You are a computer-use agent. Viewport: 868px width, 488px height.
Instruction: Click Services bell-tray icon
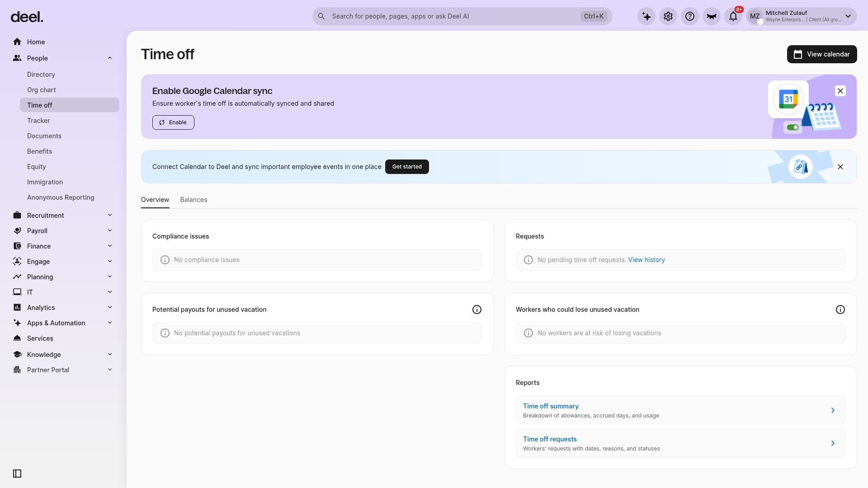coord(17,338)
